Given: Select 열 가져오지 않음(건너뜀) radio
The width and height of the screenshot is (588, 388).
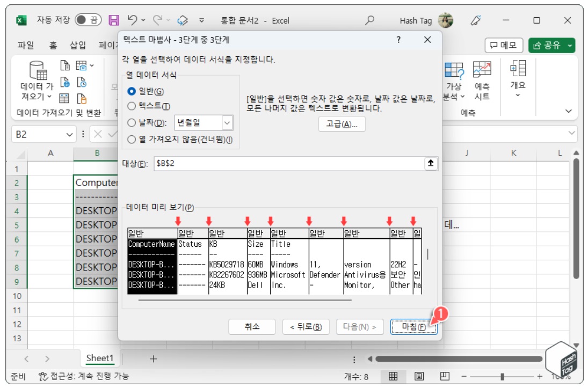Looking at the screenshot, I should pyautogui.click(x=132, y=140).
